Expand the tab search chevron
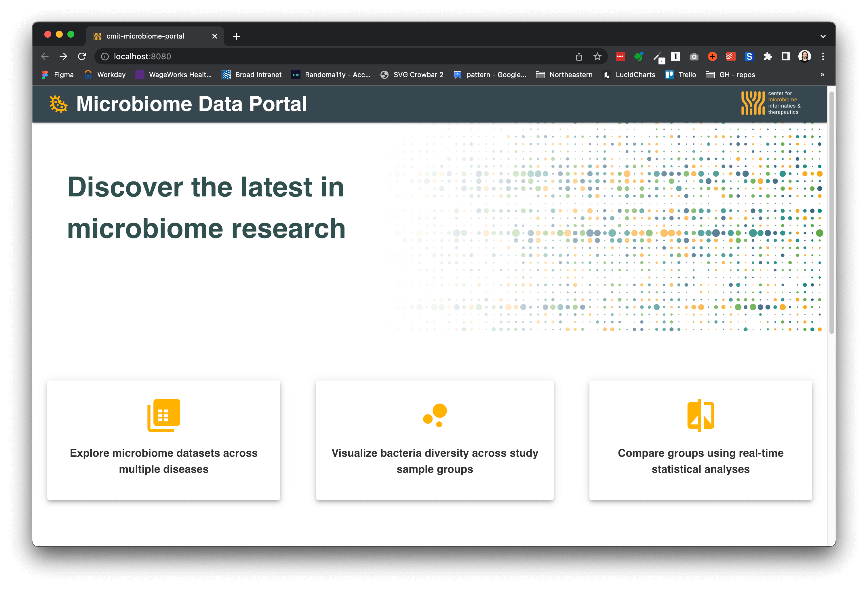Image resolution: width=868 pixels, height=589 pixels. click(x=823, y=36)
